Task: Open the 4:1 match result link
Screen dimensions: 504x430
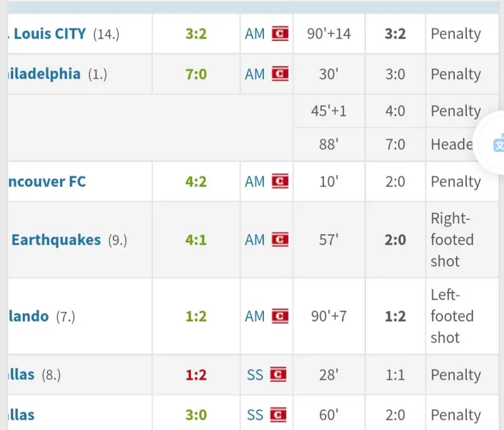Action: click(196, 240)
